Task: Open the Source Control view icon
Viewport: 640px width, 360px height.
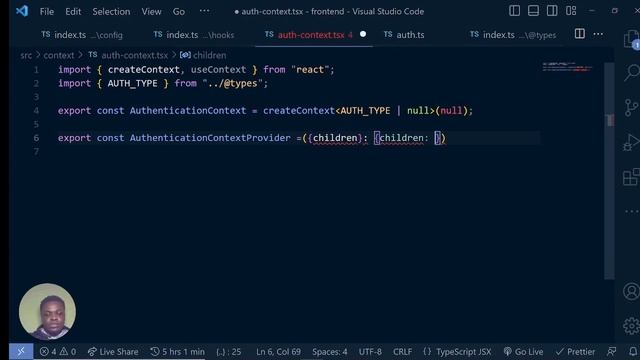Action: (631, 108)
